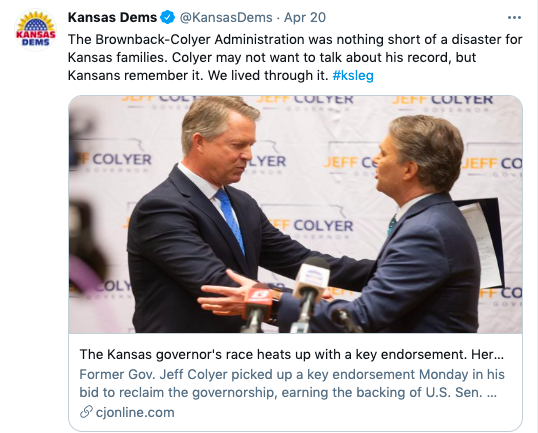Click the "We lived through it." sentence
The height and width of the screenshot is (433, 538).
pos(268,75)
